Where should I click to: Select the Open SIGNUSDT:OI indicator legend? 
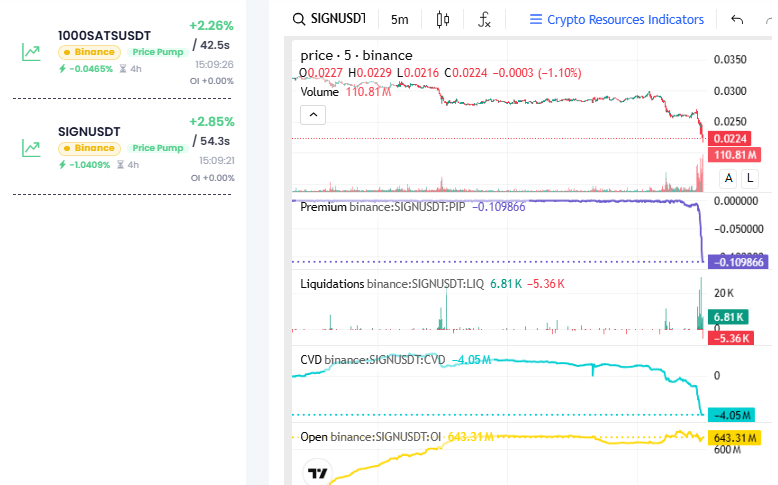(x=371, y=436)
